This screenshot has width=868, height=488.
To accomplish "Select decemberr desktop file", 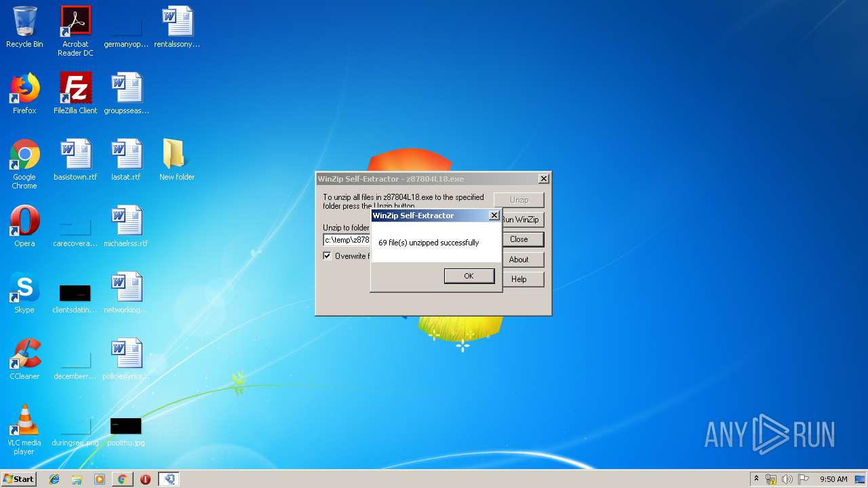I will coord(75,359).
